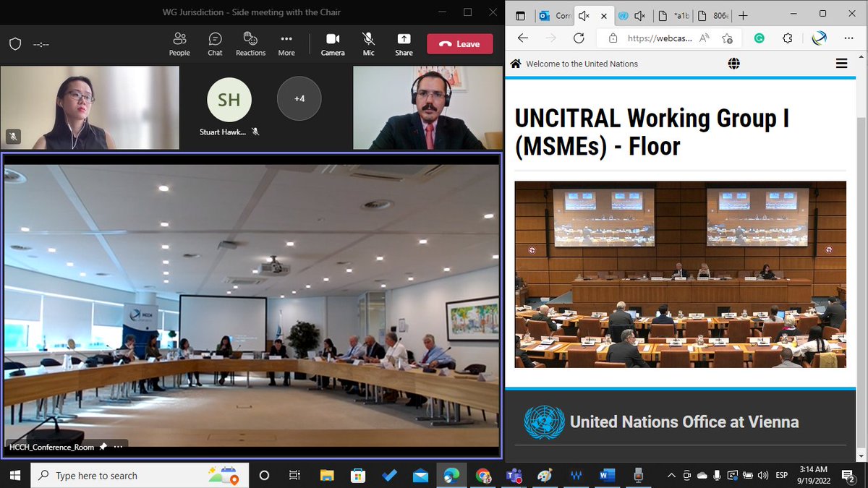Switch to the 806 document tab
The width and height of the screenshot is (868, 488).
(x=713, y=15)
